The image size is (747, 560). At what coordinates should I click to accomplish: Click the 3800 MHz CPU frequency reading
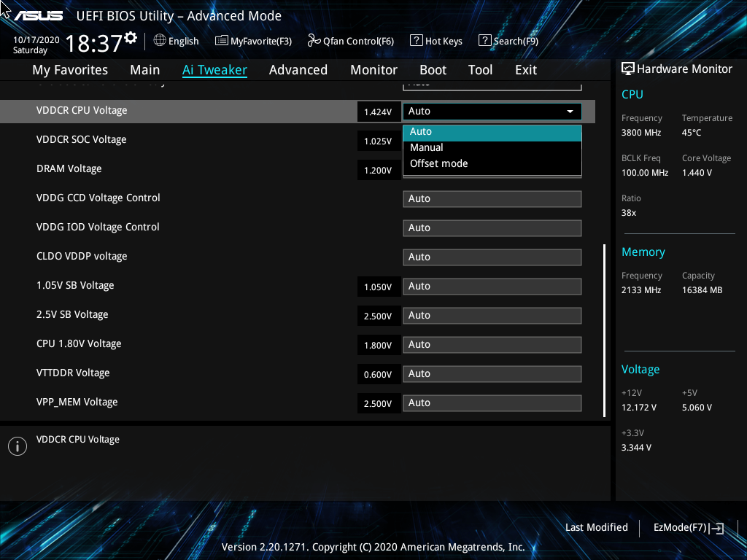coord(641,133)
